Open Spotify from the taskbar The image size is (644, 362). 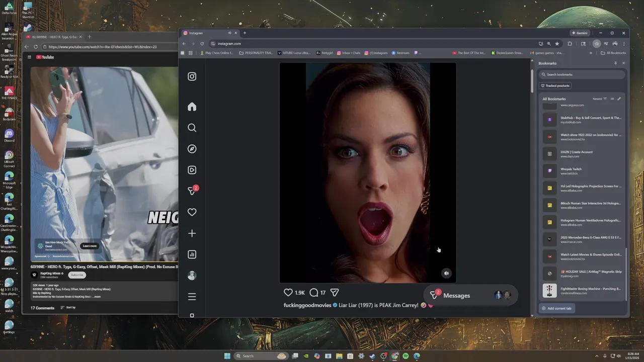406,356
